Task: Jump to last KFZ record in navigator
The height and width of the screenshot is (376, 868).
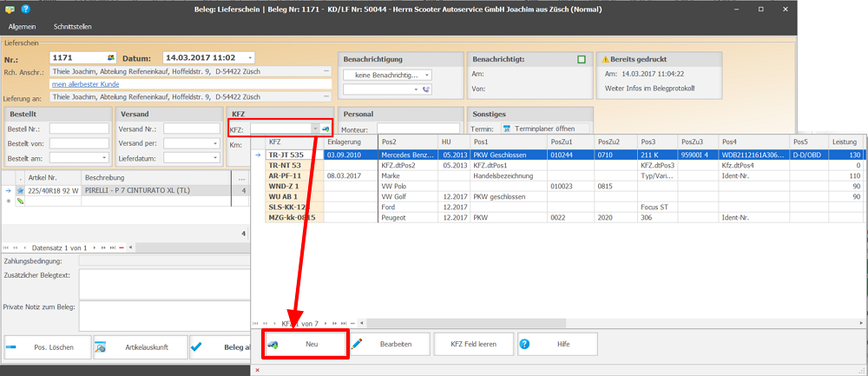Action: pyautogui.click(x=344, y=323)
